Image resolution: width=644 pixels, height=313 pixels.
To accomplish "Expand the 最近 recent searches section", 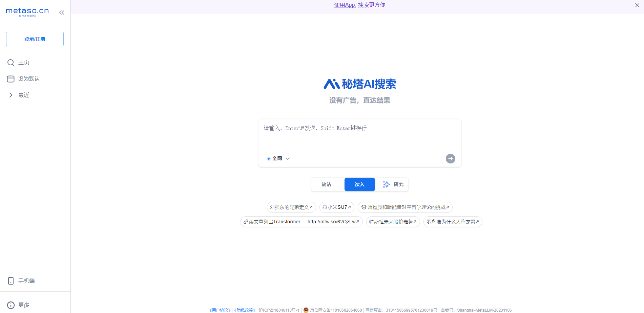I will (x=11, y=95).
